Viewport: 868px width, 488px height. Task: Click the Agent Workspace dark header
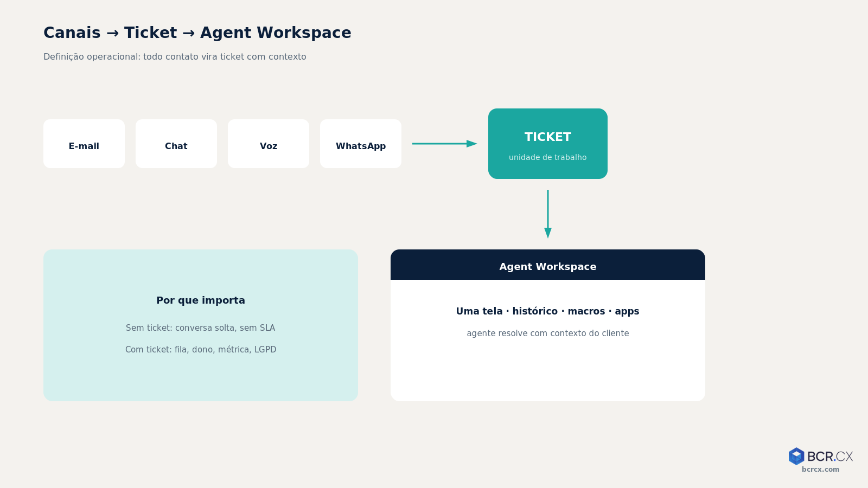coord(548,265)
